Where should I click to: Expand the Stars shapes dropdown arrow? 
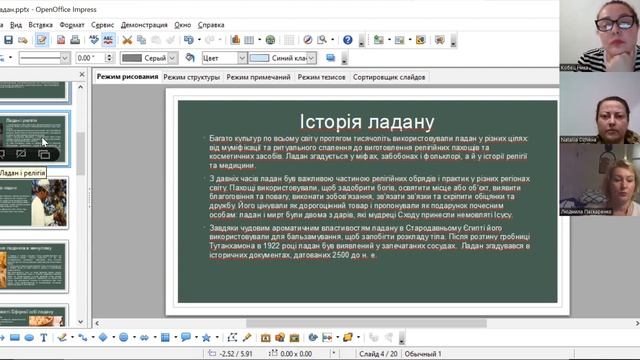click(217, 338)
